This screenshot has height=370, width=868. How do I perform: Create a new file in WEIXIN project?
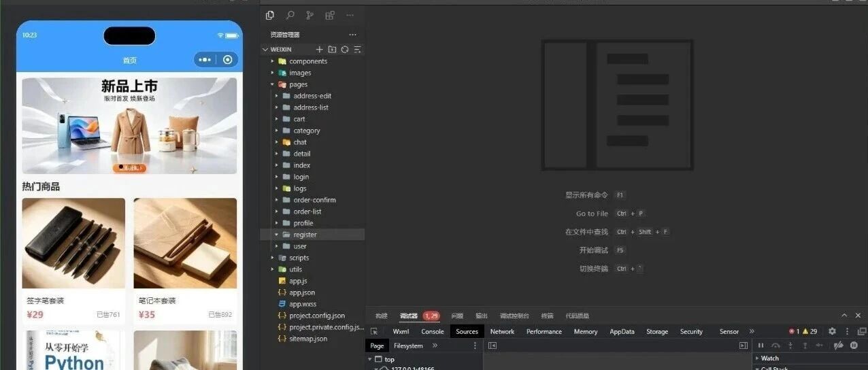320,50
